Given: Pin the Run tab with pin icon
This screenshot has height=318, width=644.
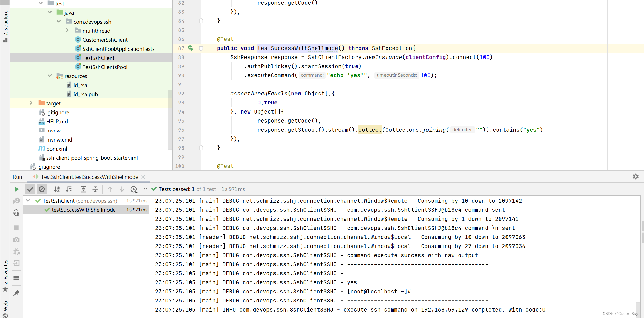Looking at the screenshot, I should [16, 293].
